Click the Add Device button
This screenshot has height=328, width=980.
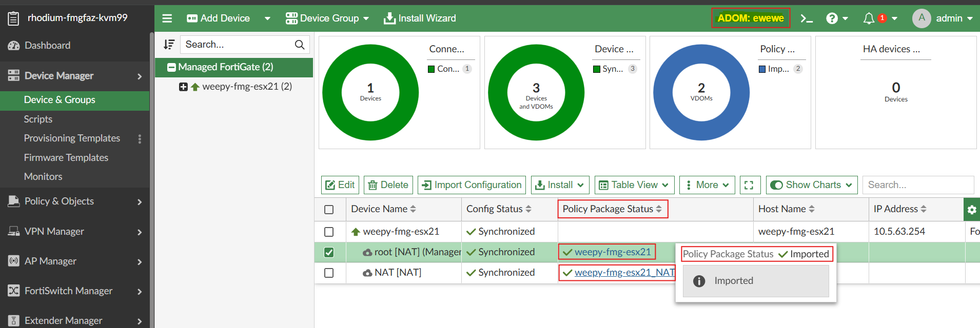coord(219,18)
